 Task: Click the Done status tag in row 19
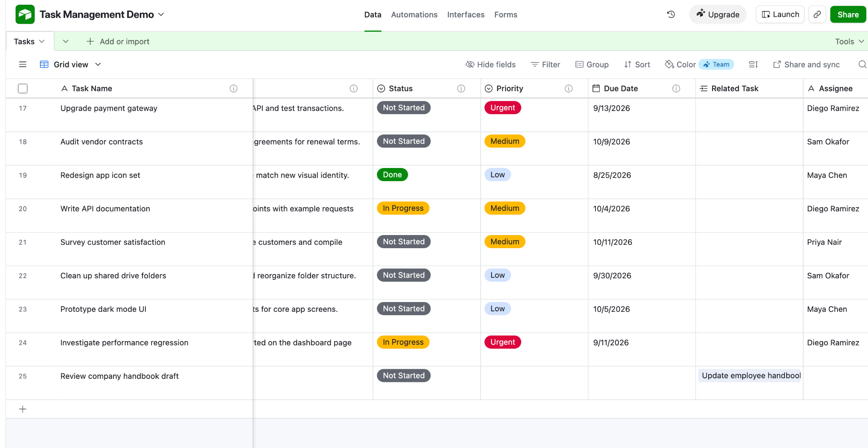pos(392,175)
